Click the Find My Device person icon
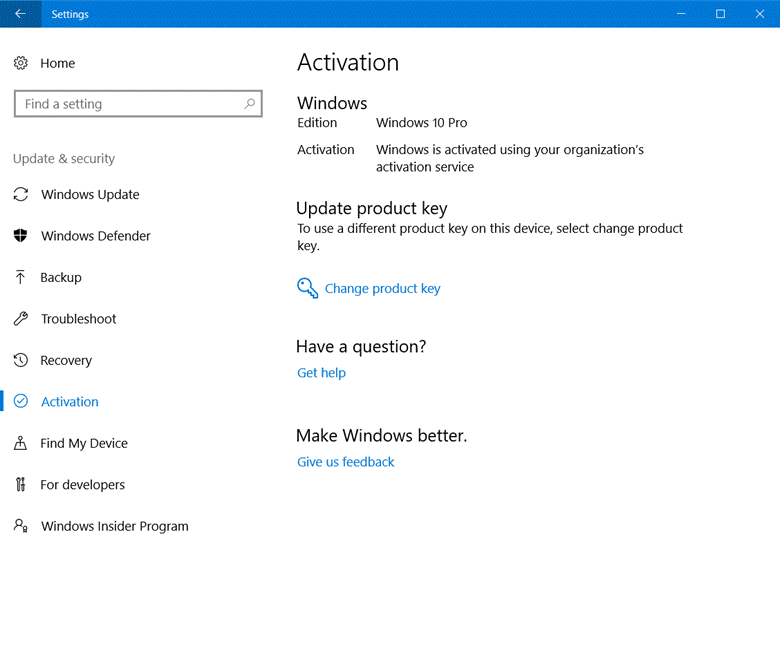Image resolution: width=780 pixels, height=653 pixels. pos(20,443)
